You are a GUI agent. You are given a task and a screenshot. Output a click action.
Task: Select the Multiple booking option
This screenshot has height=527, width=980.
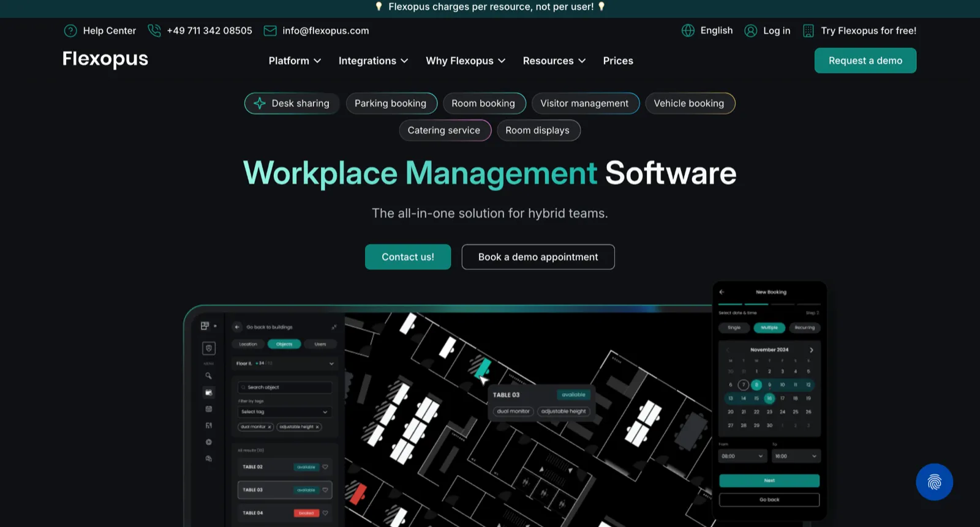769,327
